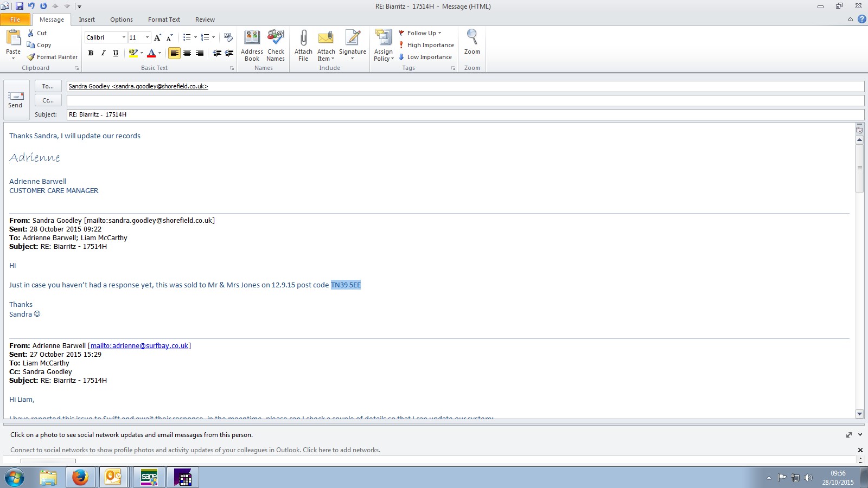This screenshot has width=868, height=488.
Task: Expand the Signature dropdown
Action: point(353,59)
